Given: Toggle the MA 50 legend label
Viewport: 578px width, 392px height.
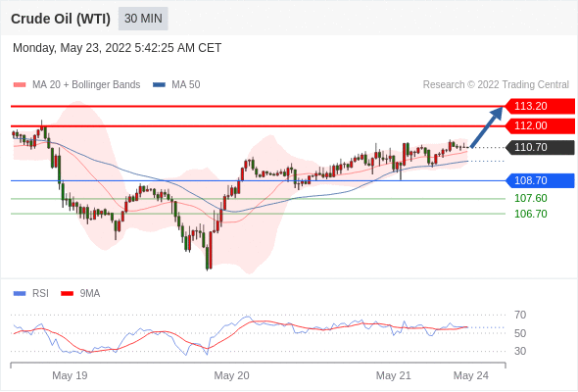Looking at the screenshot, I should [186, 85].
